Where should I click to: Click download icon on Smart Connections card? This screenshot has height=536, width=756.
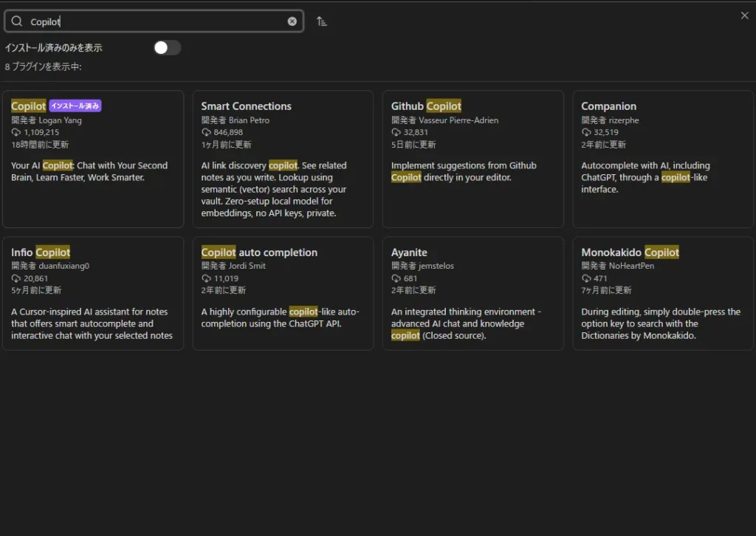click(206, 133)
